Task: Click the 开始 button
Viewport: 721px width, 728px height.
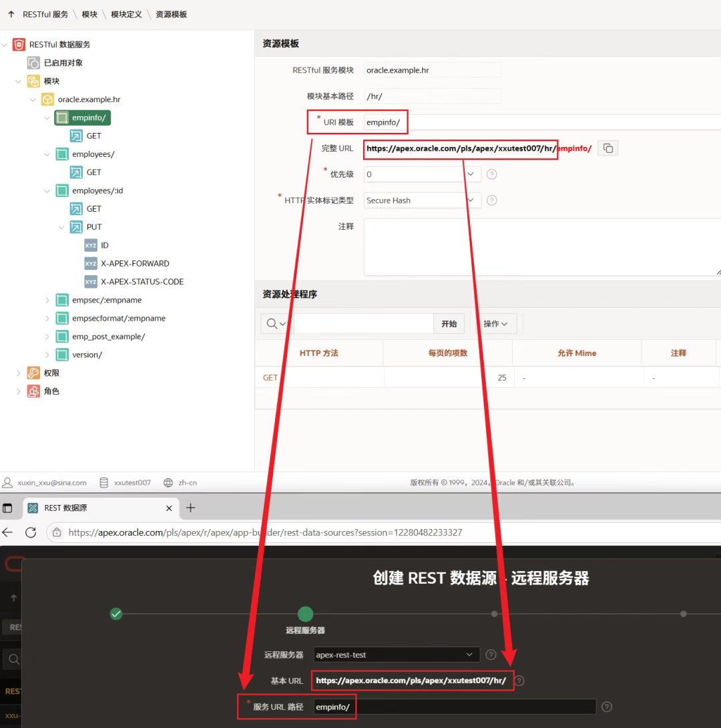Action: pos(449,324)
